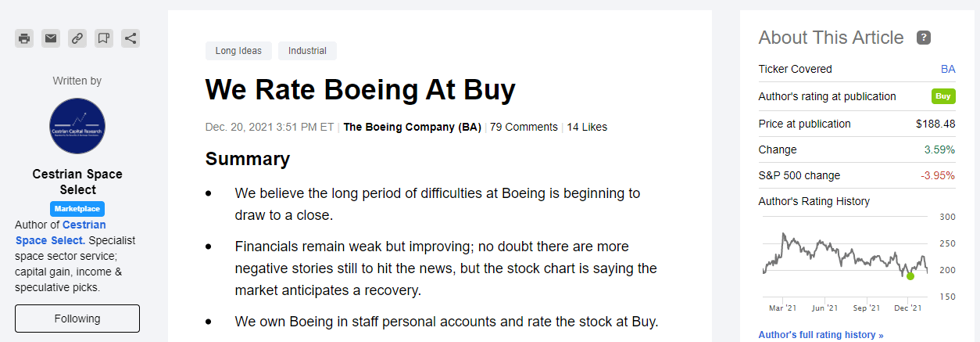Open the Long Ideas category tag
980x342 pixels.
[x=238, y=51]
